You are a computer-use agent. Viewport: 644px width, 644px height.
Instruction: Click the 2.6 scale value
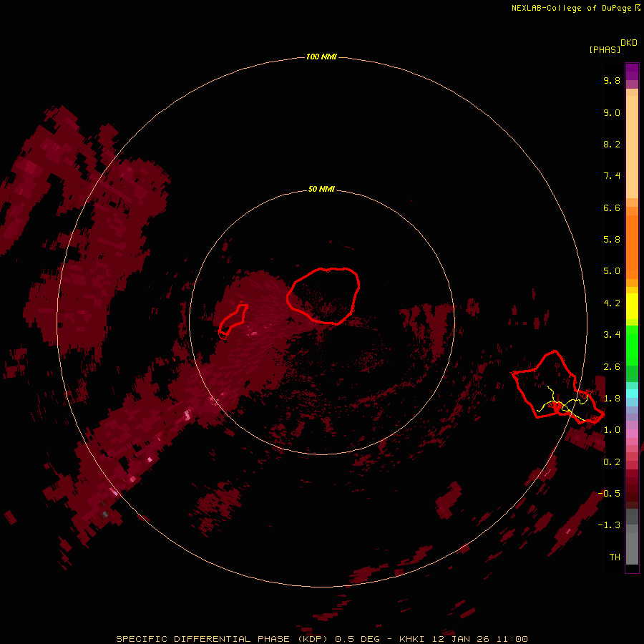click(x=612, y=367)
